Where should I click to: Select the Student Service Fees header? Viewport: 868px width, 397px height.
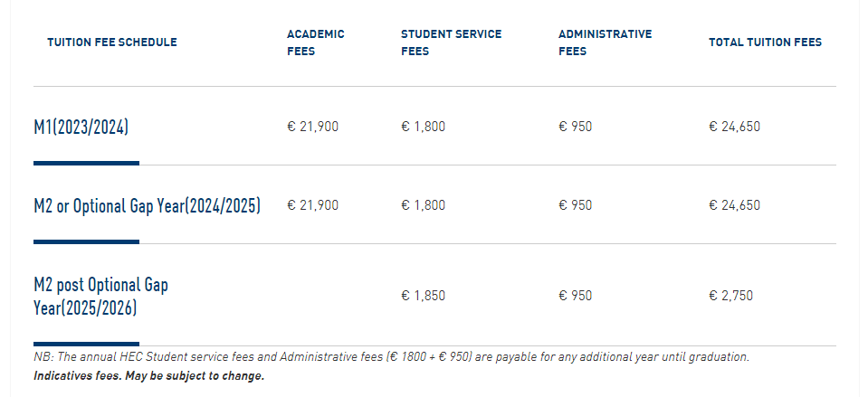tap(451, 43)
